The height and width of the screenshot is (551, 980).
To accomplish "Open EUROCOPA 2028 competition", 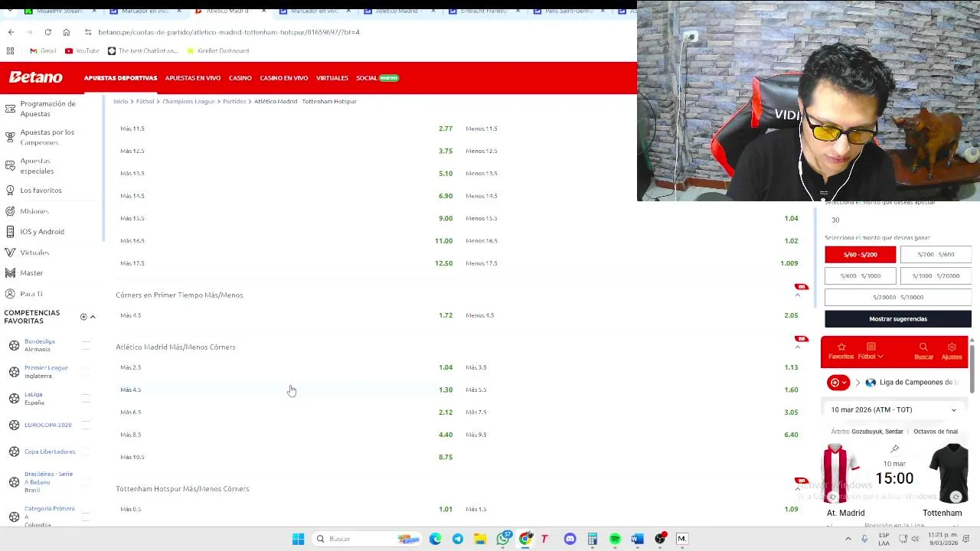I will (47, 425).
